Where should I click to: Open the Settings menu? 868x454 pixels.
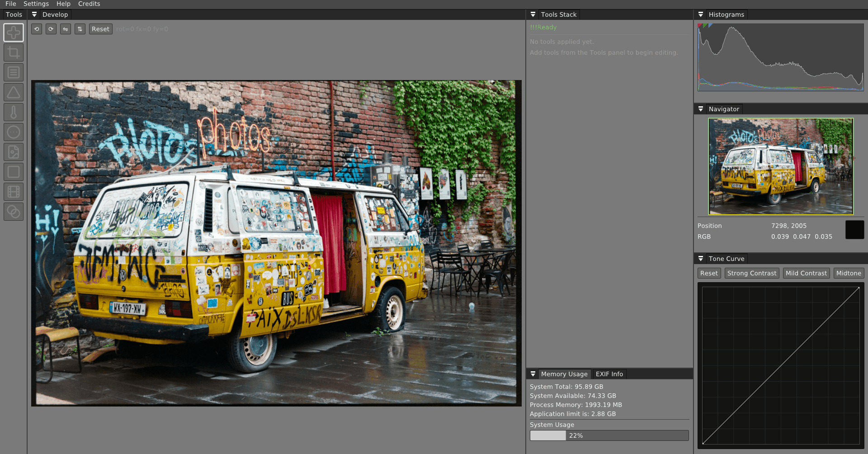tap(36, 4)
